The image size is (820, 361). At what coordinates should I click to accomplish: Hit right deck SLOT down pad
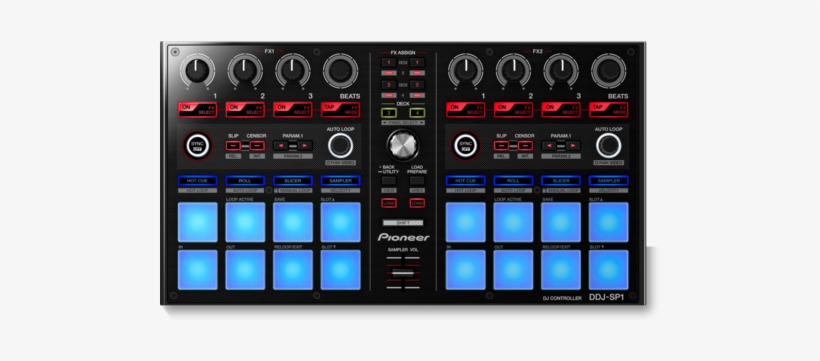click(x=609, y=270)
